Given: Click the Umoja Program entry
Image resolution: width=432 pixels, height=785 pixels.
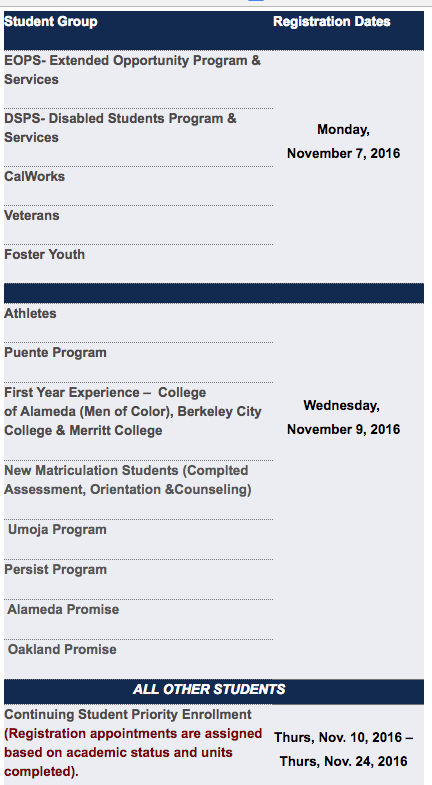Looking at the screenshot, I should (57, 530).
